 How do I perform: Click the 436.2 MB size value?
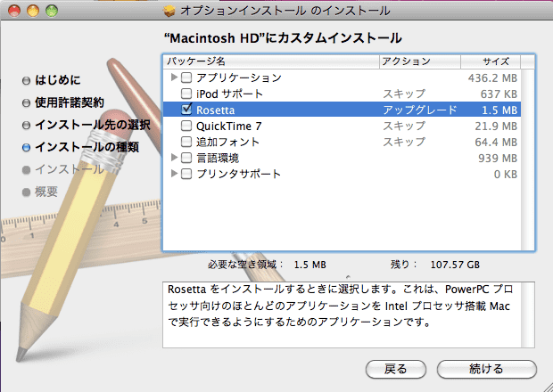pos(492,78)
